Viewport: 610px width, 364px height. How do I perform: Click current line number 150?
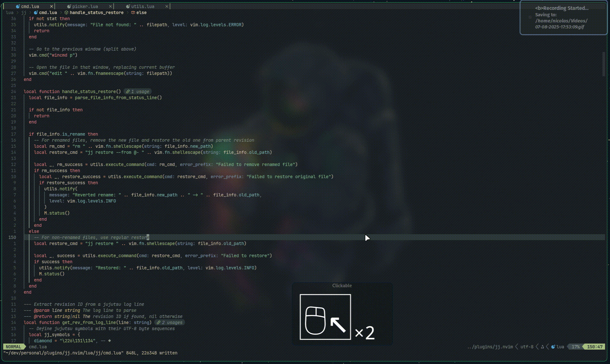click(12, 237)
